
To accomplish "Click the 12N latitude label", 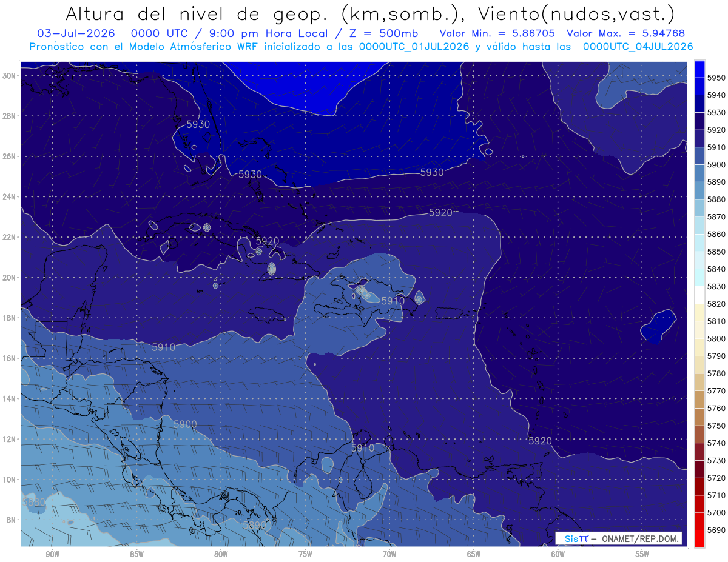I will click(x=8, y=439).
